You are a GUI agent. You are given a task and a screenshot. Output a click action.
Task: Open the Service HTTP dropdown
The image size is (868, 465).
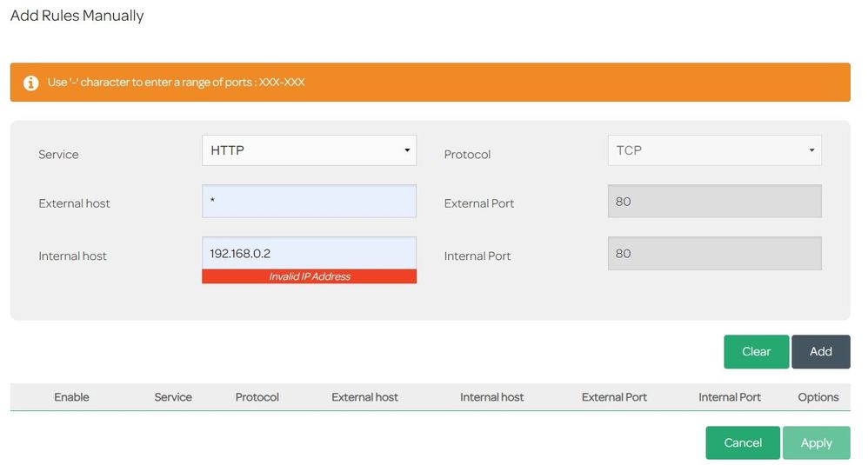point(309,150)
